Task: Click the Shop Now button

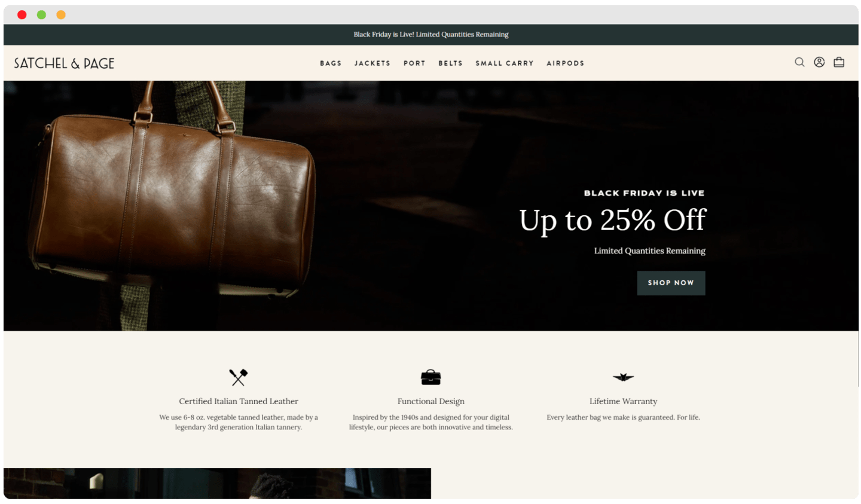Action: [x=671, y=283]
